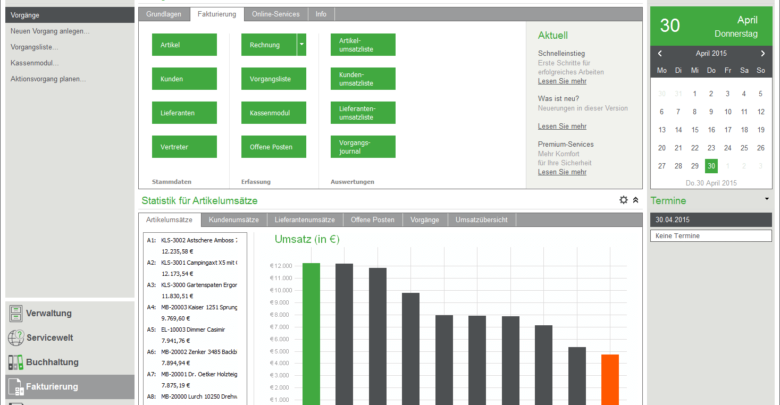Select April 15 in the calendar
The image size is (780, 405).
(694, 129)
